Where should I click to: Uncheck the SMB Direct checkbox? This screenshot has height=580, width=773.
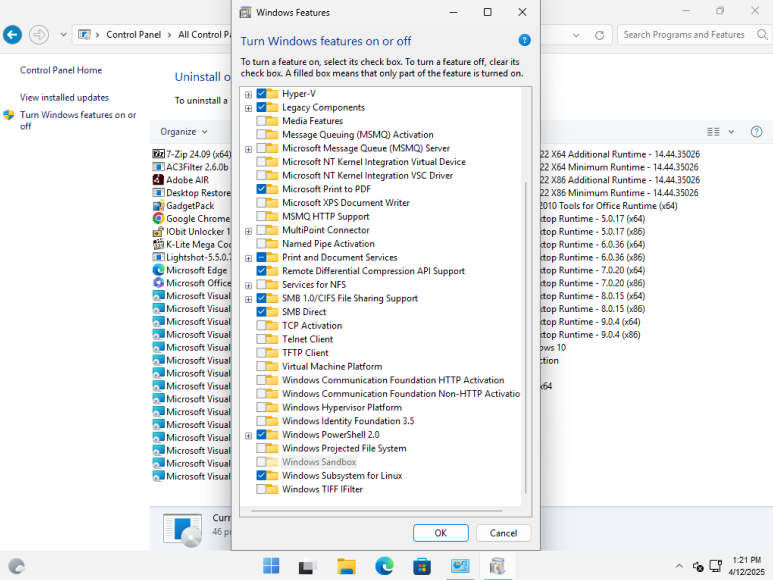(x=261, y=312)
